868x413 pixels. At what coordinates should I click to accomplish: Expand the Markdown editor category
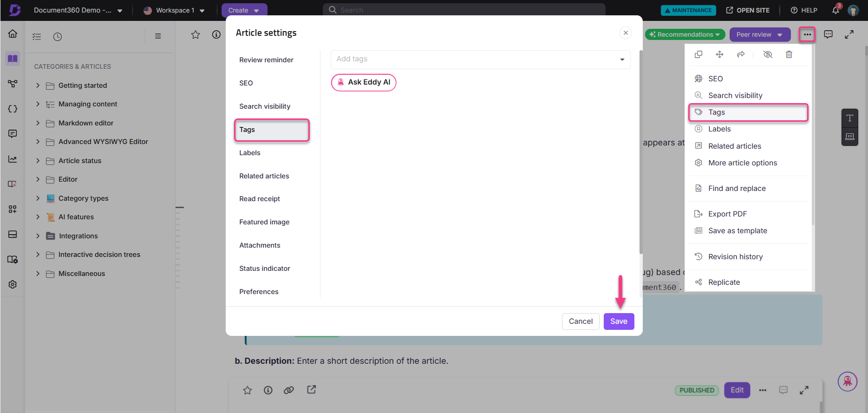[x=38, y=123]
